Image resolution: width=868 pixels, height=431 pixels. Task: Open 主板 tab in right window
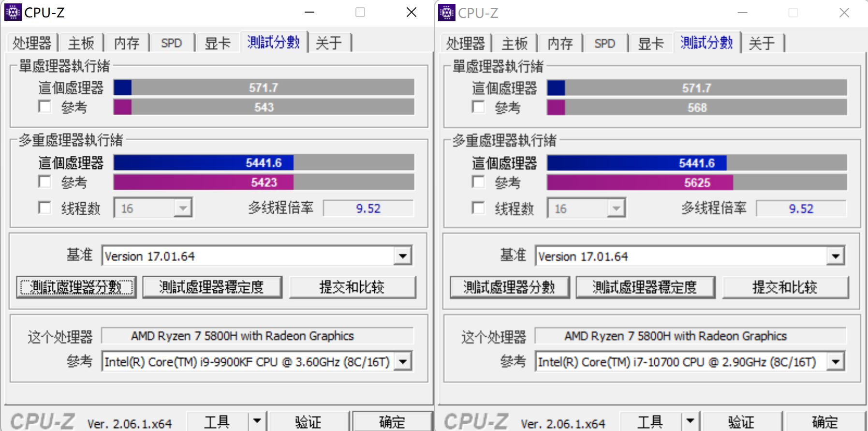pyautogui.click(x=515, y=43)
